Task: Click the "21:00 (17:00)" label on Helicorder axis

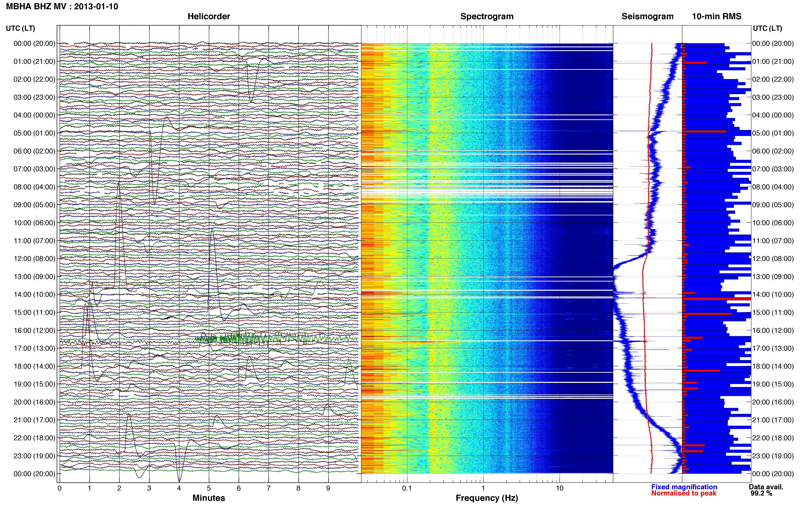Action: [x=34, y=420]
